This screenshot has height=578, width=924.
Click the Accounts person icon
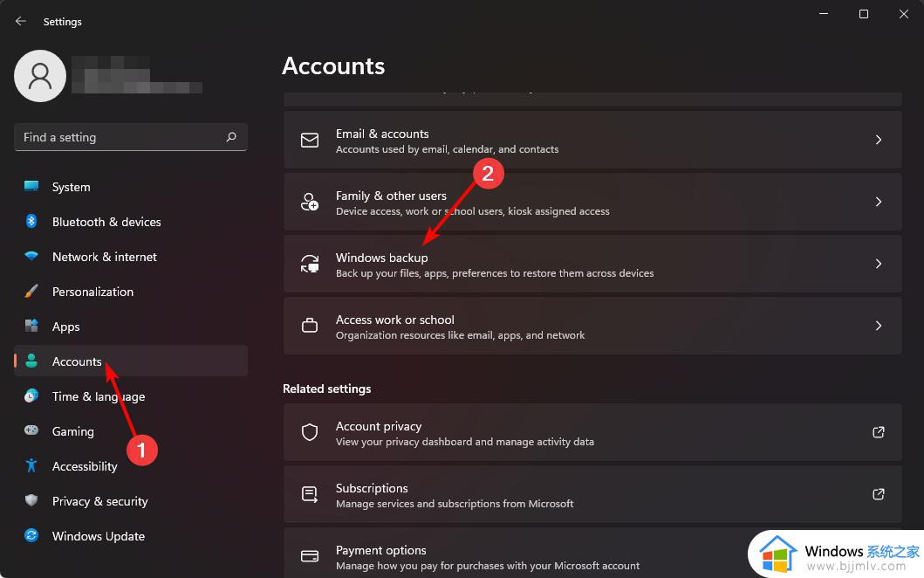31,361
